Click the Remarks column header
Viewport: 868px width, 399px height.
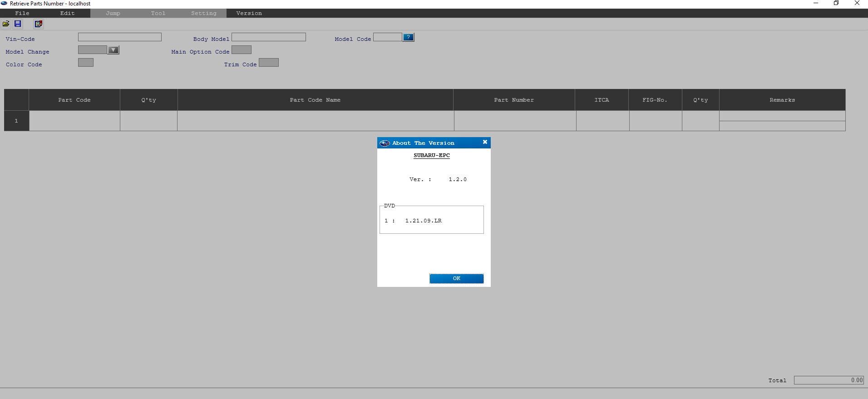click(782, 100)
